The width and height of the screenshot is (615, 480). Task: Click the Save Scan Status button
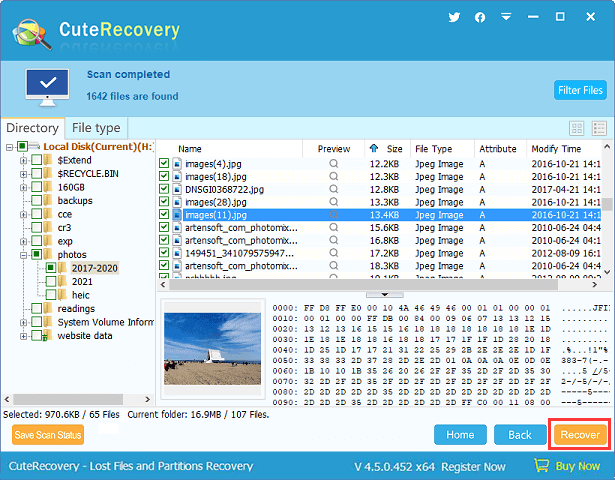pyautogui.click(x=48, y=435)
